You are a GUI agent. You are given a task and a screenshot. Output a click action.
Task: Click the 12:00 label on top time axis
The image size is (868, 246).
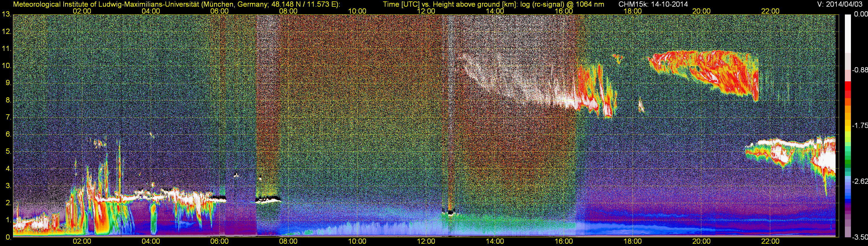426,11
